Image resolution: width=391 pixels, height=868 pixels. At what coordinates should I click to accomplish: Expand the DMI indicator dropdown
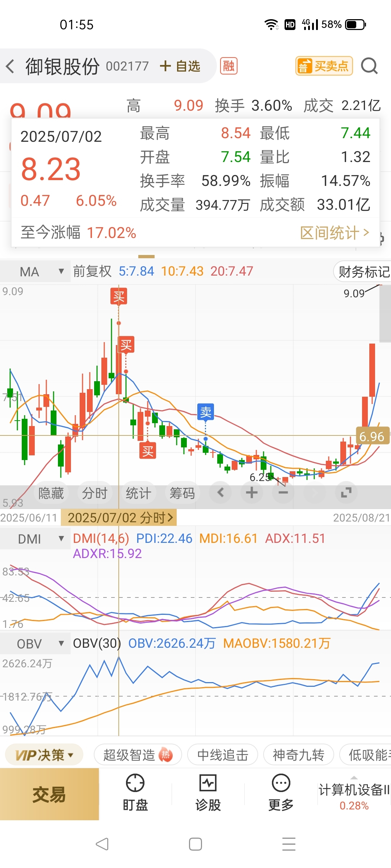tap(35, 539)
